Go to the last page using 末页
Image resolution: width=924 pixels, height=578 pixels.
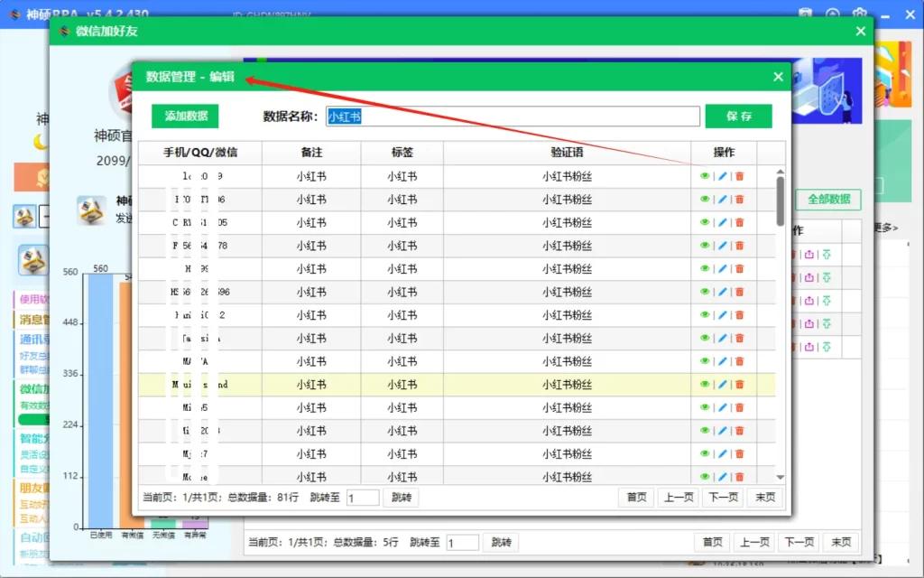click(x=764, y=497)
